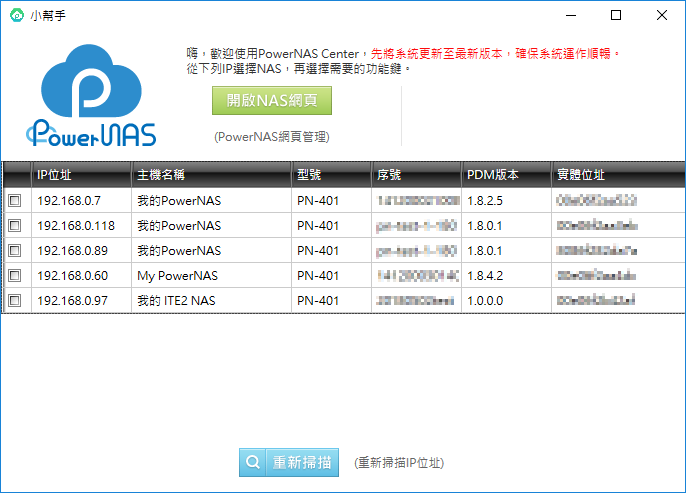Click 我的PowerNAS in the 192.168.0.7 row
Screen dimensions: 686x493
click(179, 201)
